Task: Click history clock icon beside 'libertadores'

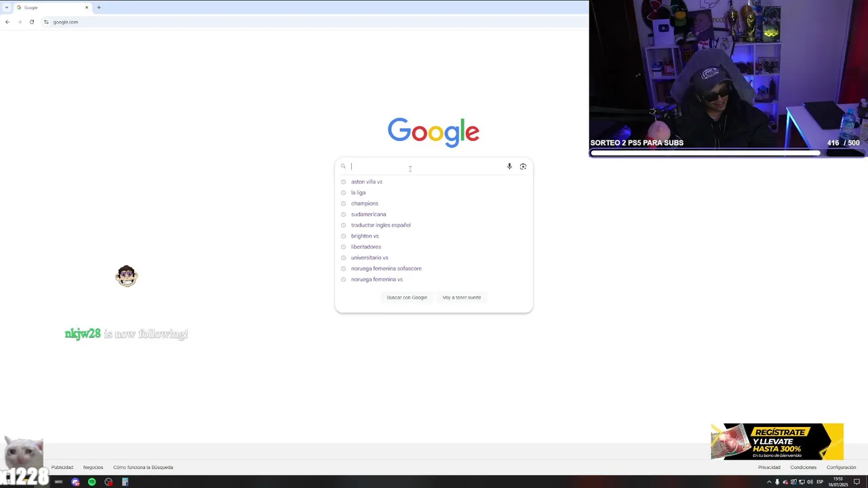Action: coord(343,247)
